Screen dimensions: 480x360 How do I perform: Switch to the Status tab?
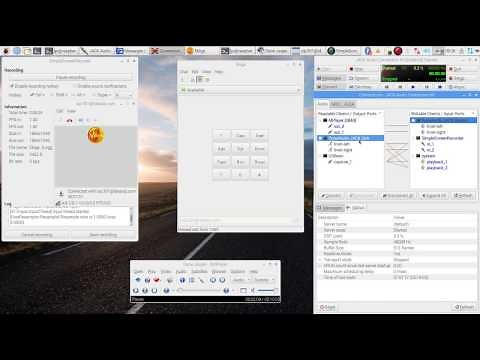tap(355, 208)
